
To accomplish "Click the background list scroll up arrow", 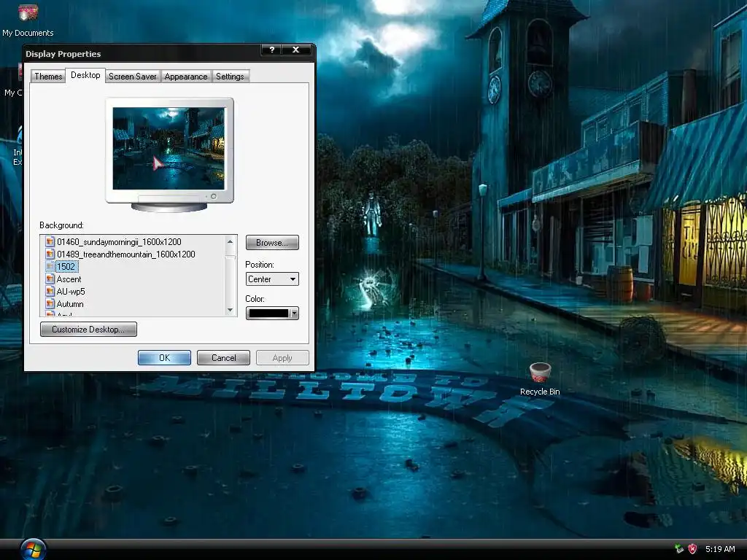I will pos(230,241).
